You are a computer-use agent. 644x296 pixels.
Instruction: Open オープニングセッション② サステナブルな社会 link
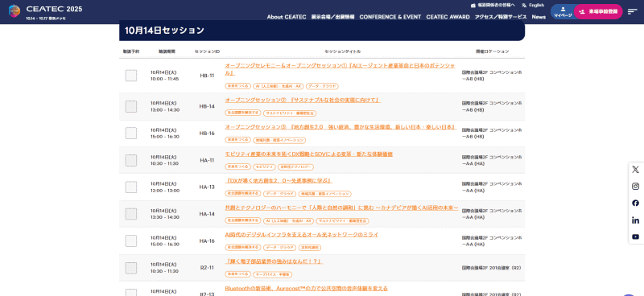[x=303, y=101]
